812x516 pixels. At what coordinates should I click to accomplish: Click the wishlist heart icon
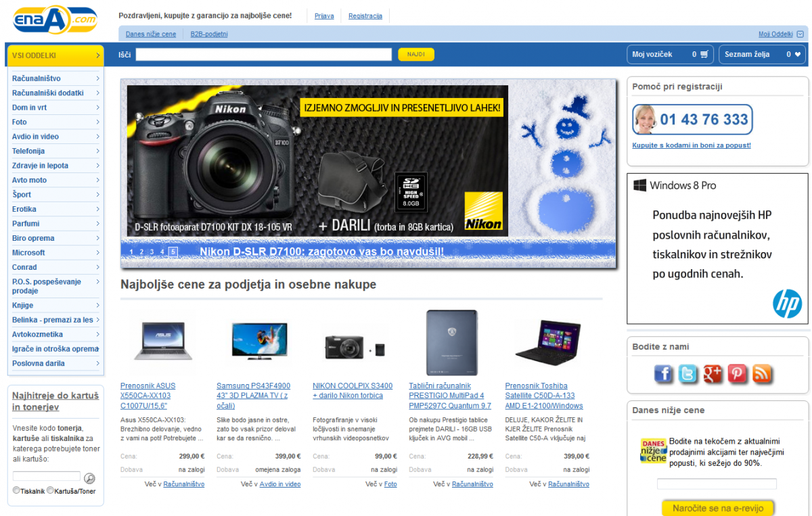pyautogui.click(x=798, y=54)
